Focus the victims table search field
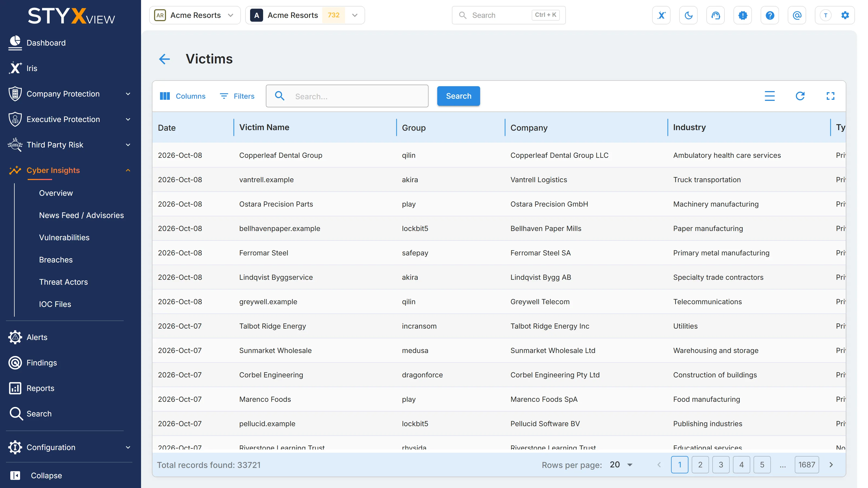 click(x=347, y=96)
